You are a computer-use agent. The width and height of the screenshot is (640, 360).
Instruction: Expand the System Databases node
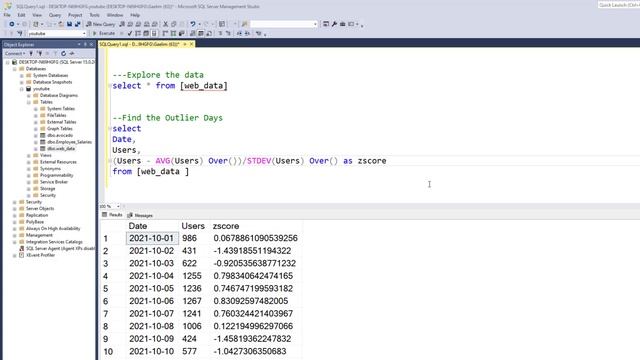[x=22, y=76]
